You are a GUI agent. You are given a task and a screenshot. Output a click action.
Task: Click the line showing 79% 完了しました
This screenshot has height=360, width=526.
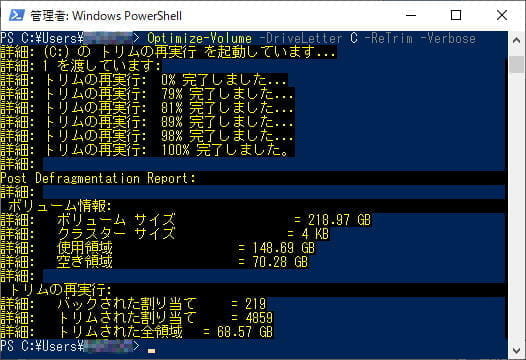click(x=147, y=94)
